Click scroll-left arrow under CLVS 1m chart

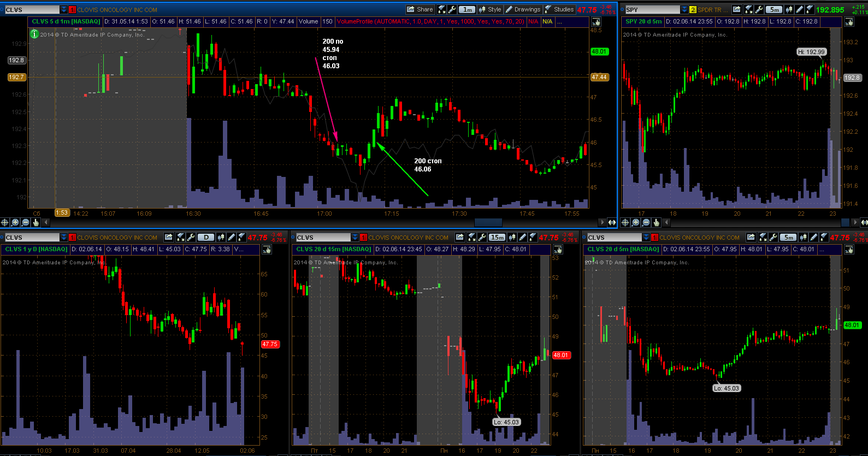[46, 222]
